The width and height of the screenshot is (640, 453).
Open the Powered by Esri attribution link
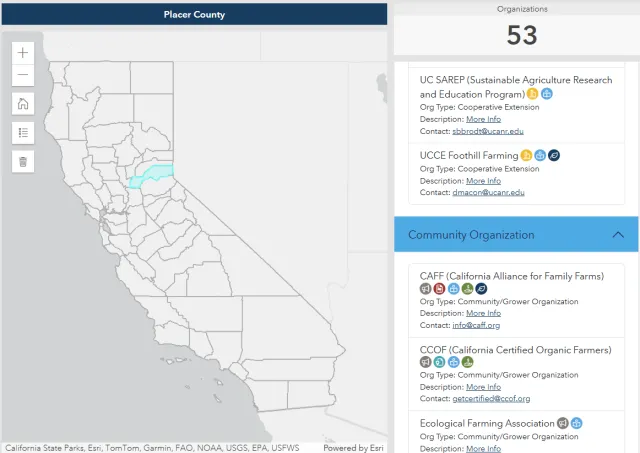[x=353, y=447]
